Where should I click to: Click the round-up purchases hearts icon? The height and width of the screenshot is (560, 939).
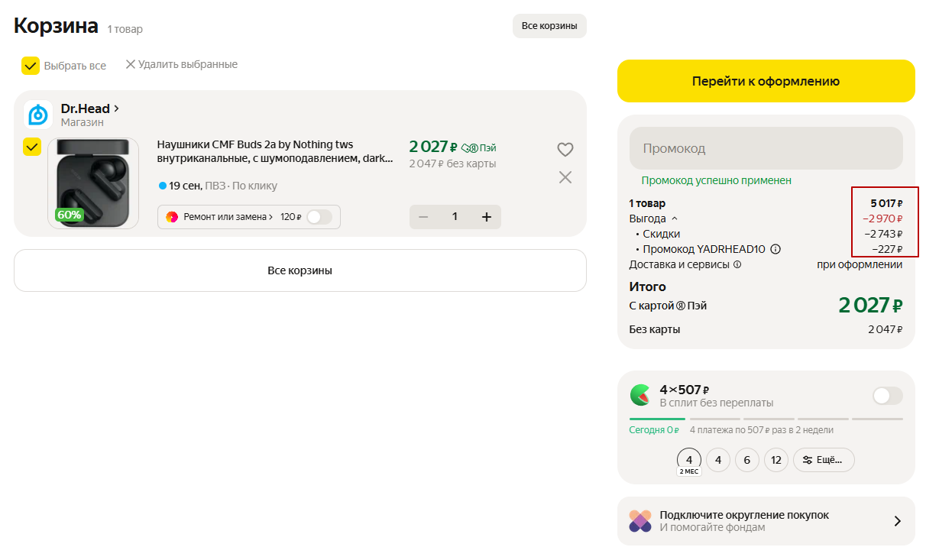[x=640, y=521]
